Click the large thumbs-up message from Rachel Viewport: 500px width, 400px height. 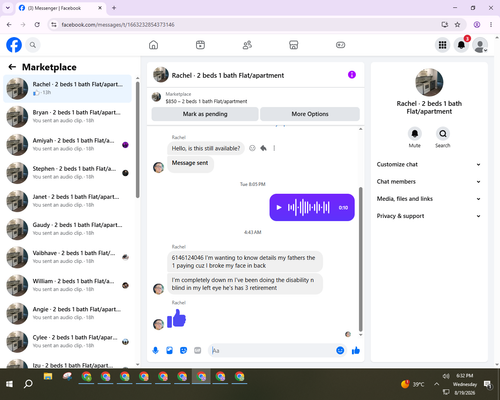click(x=176, y=318)
